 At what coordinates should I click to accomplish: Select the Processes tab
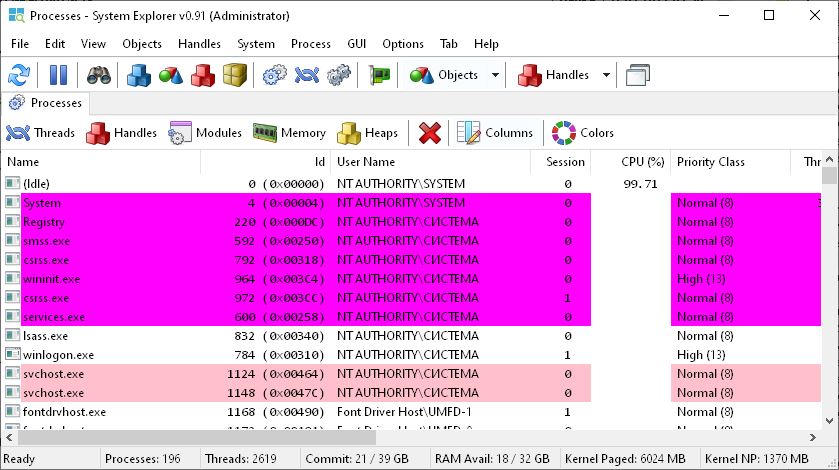(x=45, y=103)
